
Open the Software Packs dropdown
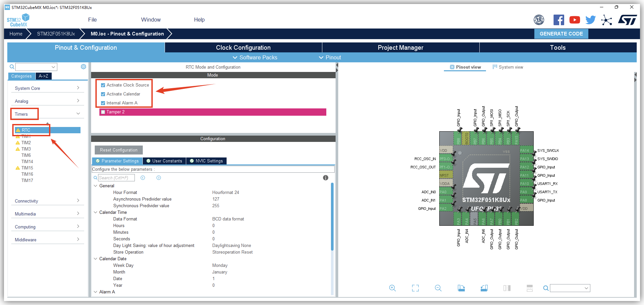click(255, 57)
